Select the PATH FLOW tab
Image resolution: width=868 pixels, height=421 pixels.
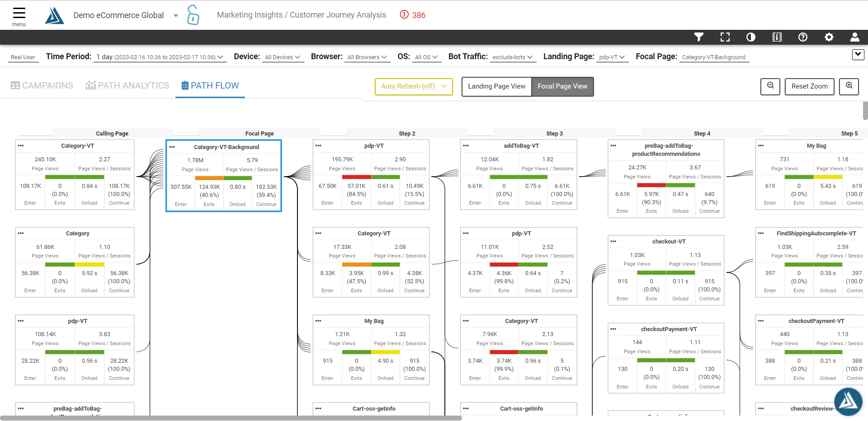click(x=210, y=85)
